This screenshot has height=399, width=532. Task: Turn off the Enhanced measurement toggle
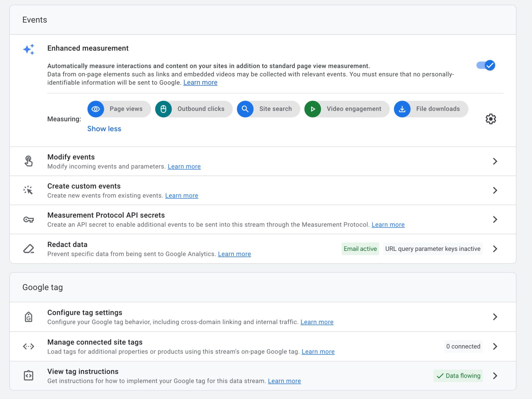486,65
